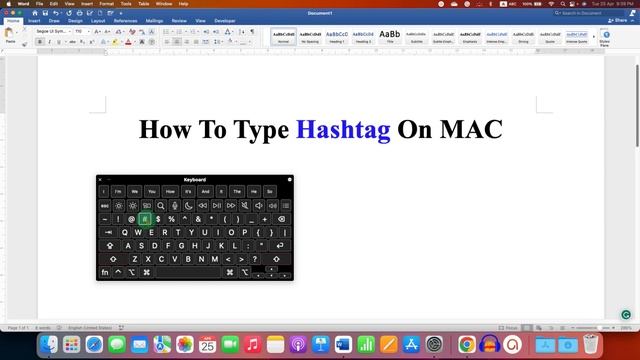The height and width of the screenshot is (360, 640).
Task: Center-align the paragraph text
Action: (x=177, y=42)
